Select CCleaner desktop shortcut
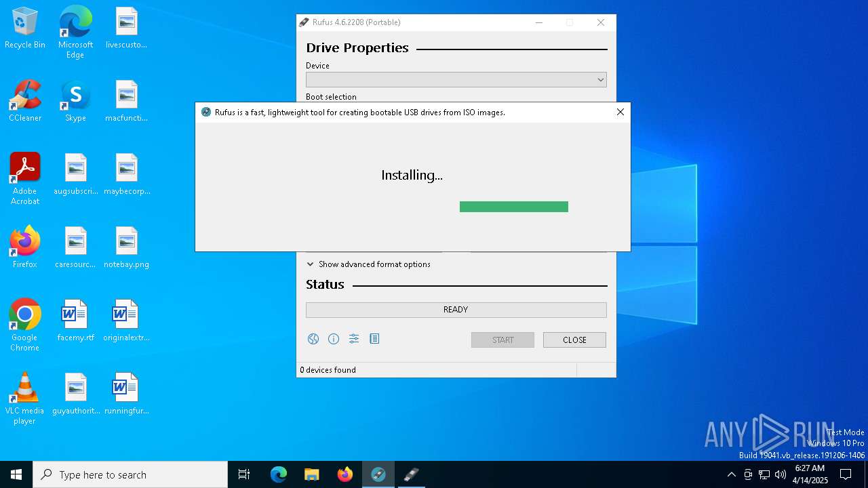Image resolution: width=868 pixels, height=488 pixels. pos(25,102)
